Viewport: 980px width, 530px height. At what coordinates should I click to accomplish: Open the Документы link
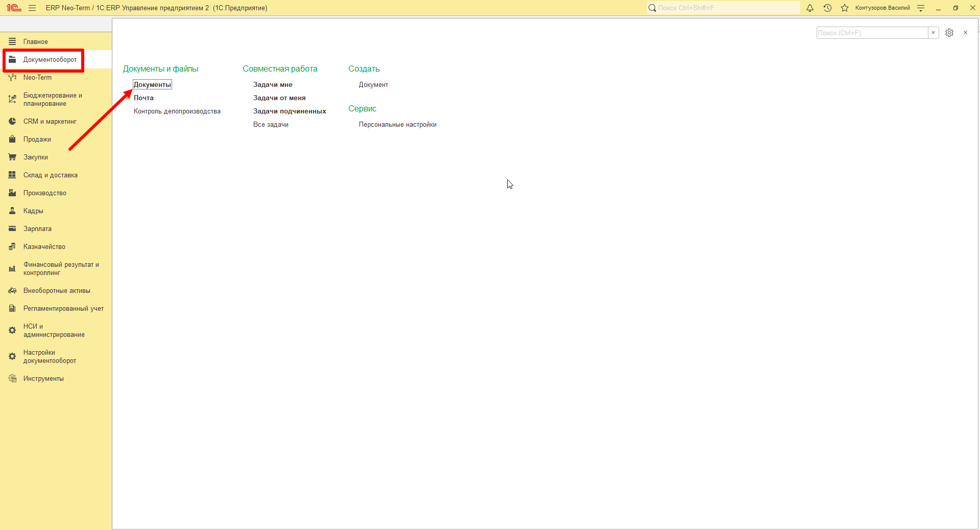152,85
